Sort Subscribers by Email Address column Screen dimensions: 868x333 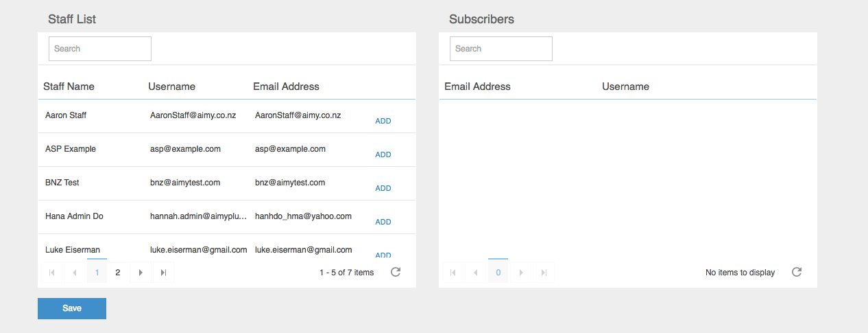click(477, 87)
